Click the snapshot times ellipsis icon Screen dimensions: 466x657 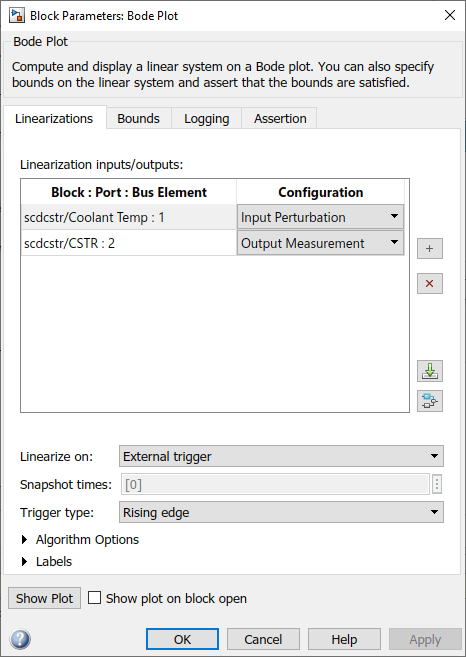point(437,485)
